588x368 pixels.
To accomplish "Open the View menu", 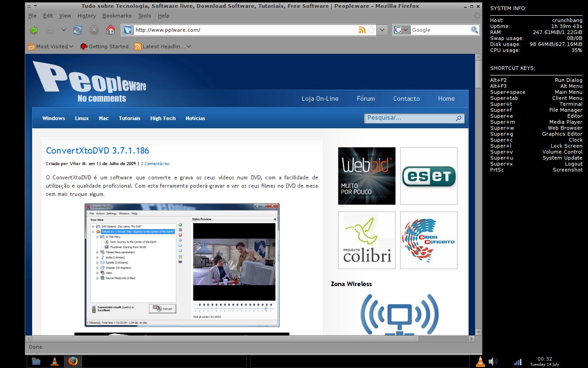I will pos(65,16).
